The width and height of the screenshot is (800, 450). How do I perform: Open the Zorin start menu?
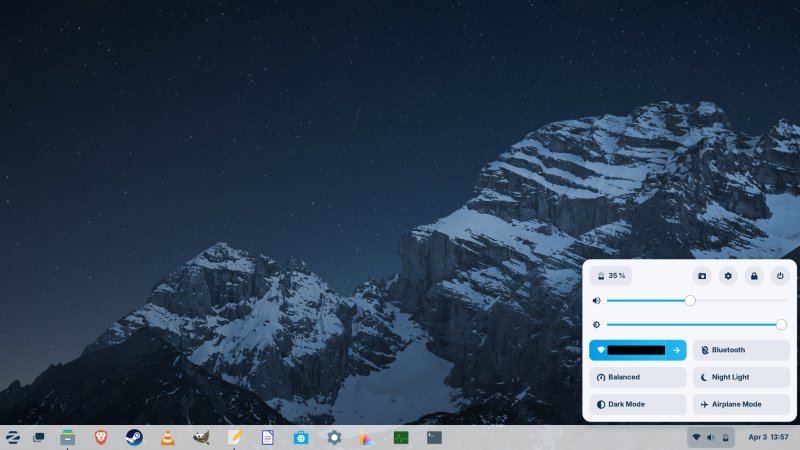13,437
